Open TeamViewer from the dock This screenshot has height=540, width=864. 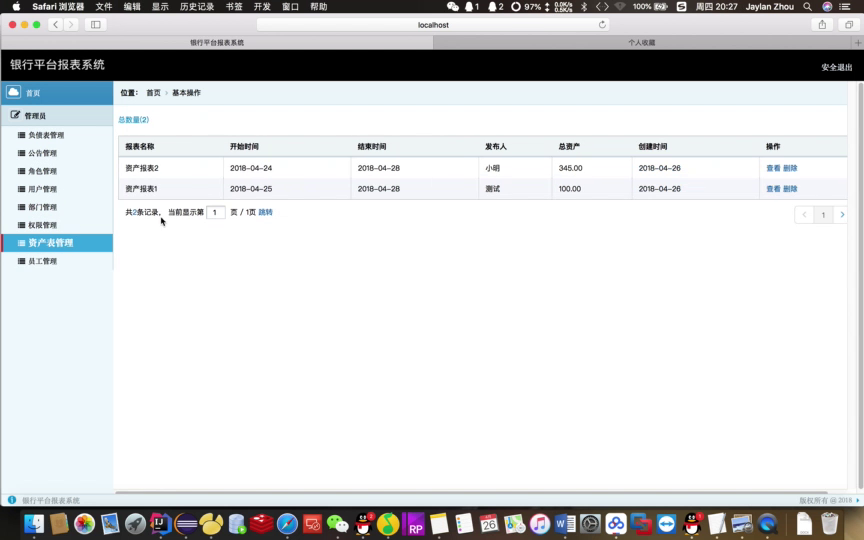pyautogui.click(x=666, y=524)
